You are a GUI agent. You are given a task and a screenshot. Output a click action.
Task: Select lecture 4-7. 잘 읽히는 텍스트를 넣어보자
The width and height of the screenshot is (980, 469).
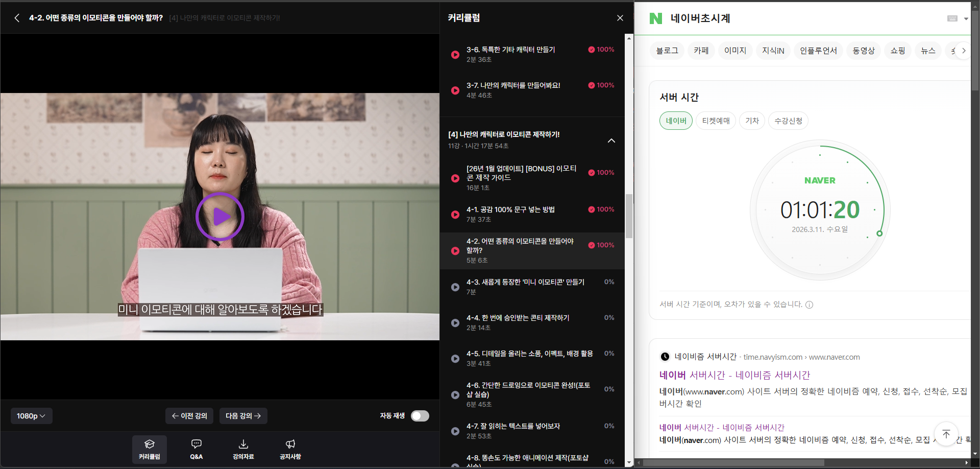click(x=532, y=431)
